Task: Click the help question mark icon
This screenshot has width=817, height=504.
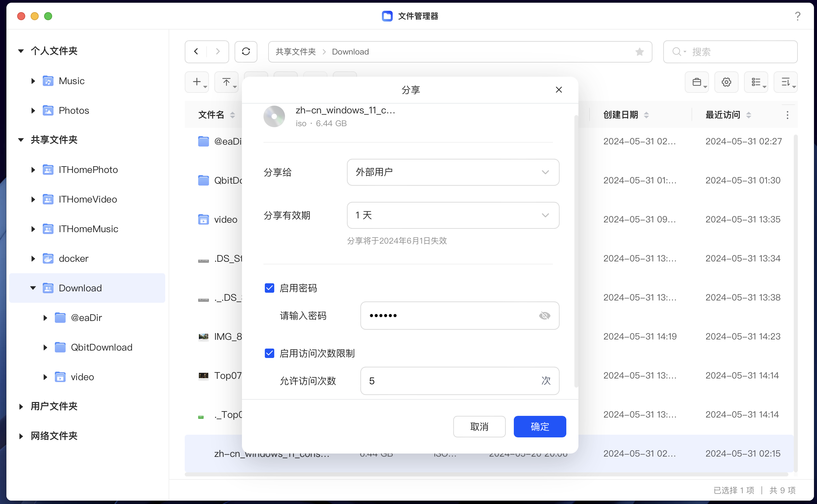Action: point(797,16)
